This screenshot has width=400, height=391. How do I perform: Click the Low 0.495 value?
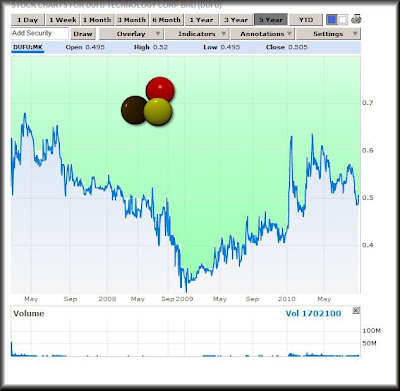pos(222,47)
